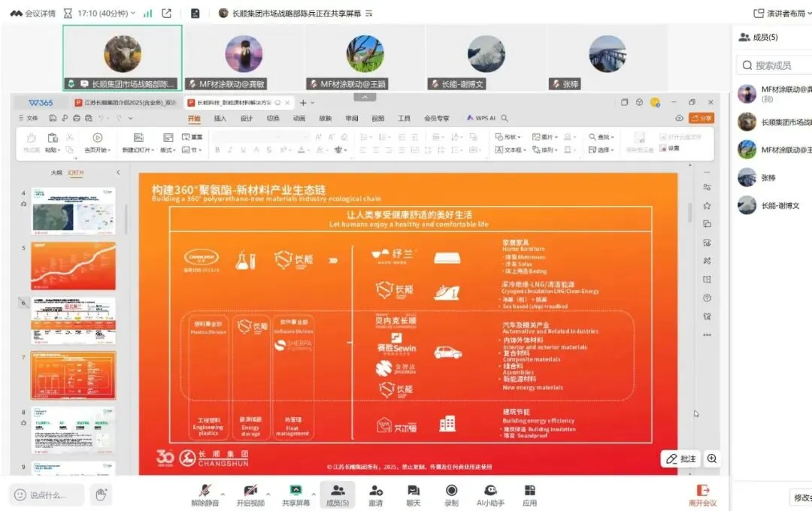812x511 pixels.
Task: Select slide 4 thumbnail with map
Action: point(74,211)
